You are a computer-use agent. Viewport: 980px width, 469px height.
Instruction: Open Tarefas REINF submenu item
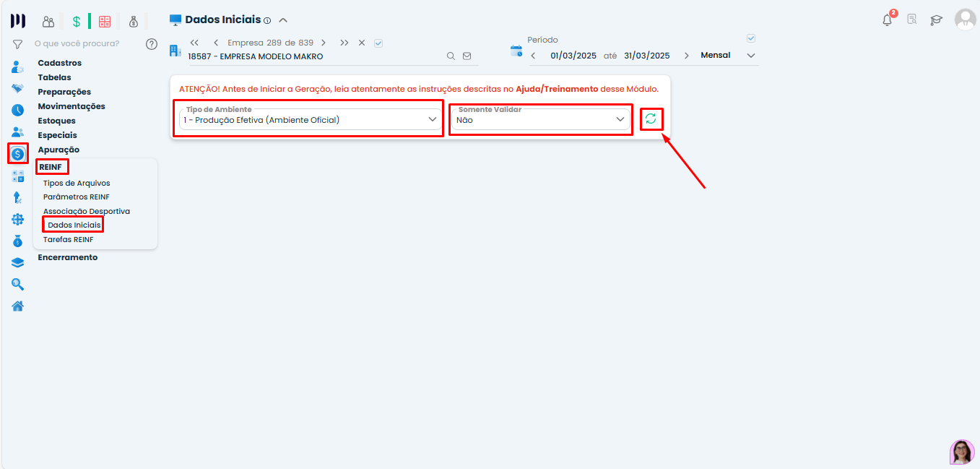click(x=69, y=239)
